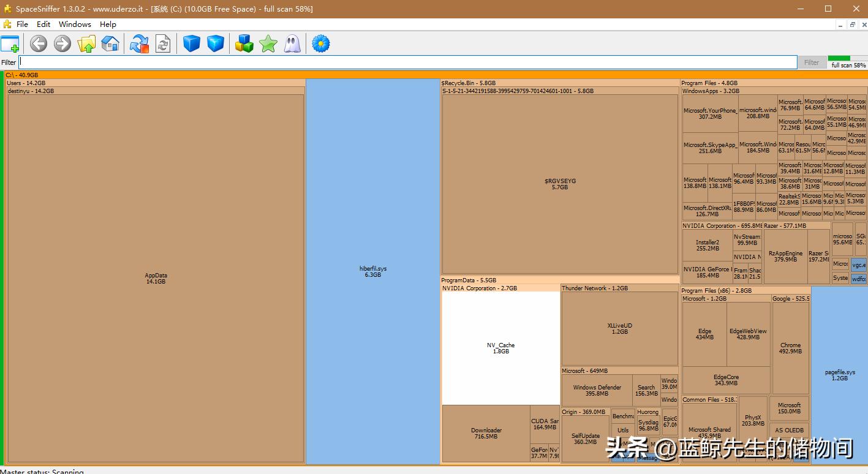Screen dimensions: 868x474
Task: Click the full scan progress bar
Action: click(847, 60)
